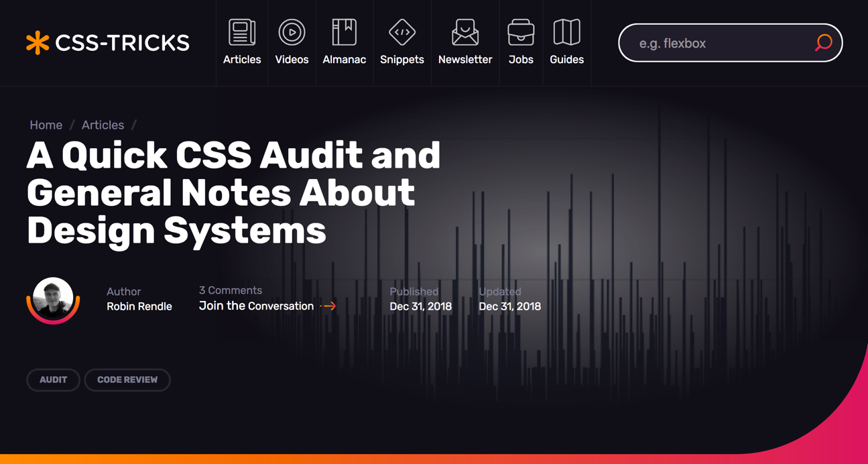
Task: Open the Articles nav label
Action: (x=242, y=60)
